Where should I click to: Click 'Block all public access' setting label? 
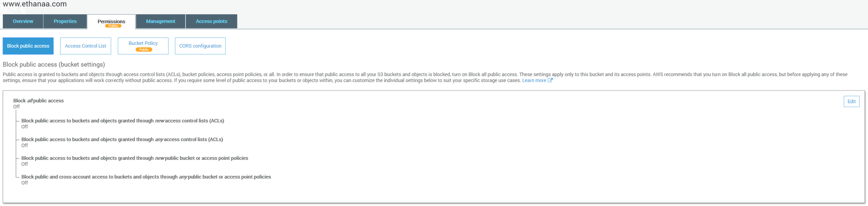click(x=38, y=101)
